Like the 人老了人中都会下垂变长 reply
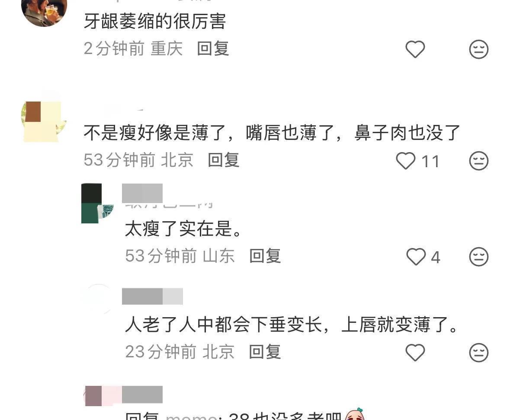 pyautogui.click(x=415, y=353)
